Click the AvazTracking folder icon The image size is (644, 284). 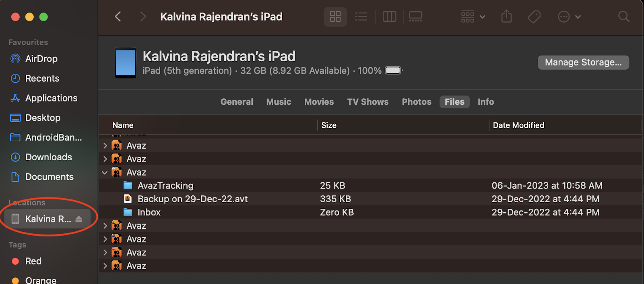pyautogui.click(x=128, y=185)
